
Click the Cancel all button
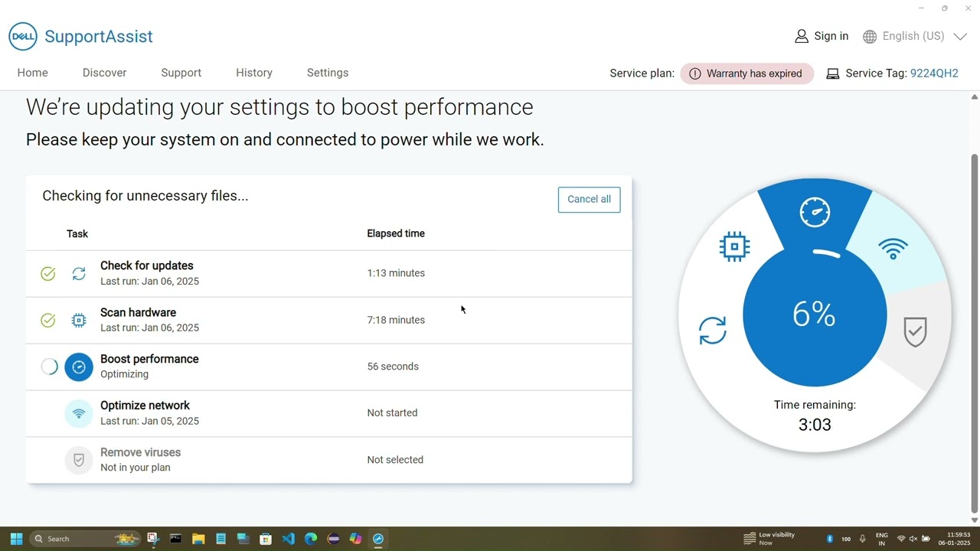(590, 199)
